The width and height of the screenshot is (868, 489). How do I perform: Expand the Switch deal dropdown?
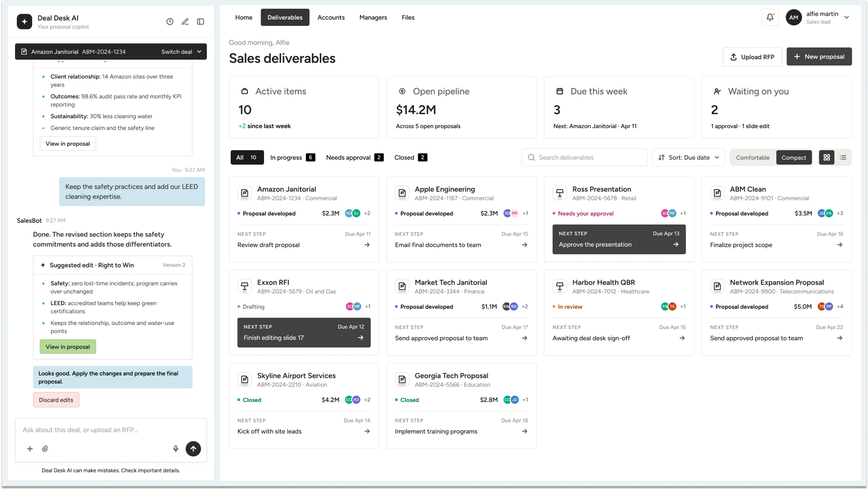181,52
